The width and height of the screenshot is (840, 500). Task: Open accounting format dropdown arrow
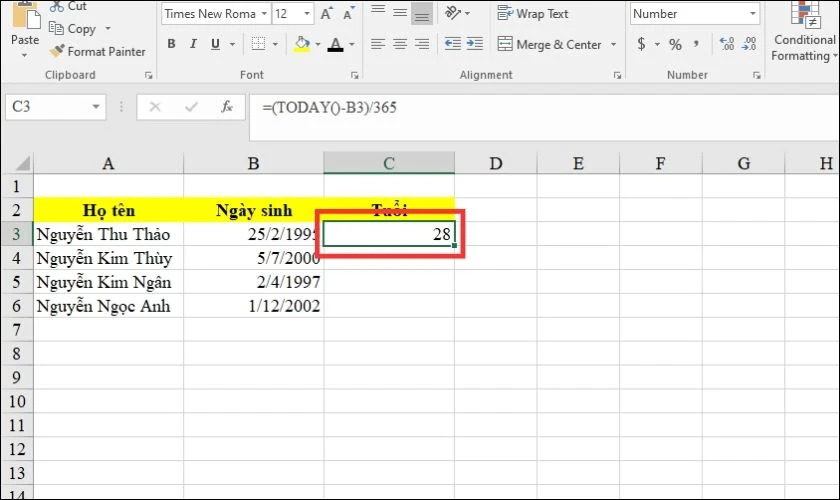[x=657, y=44]
